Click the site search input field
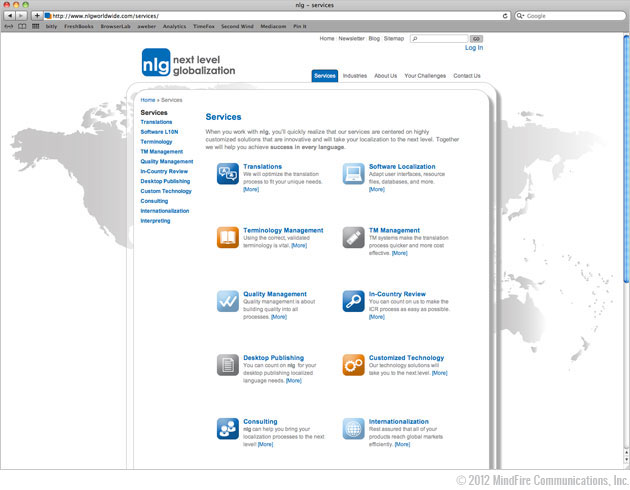 point(439,39)
